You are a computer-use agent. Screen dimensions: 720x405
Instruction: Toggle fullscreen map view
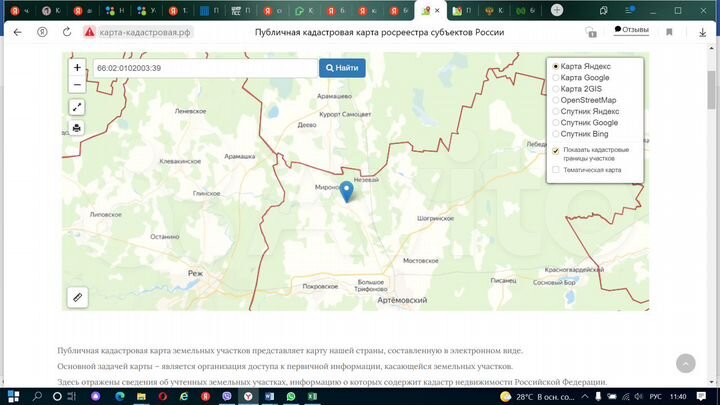coord(77,107)
